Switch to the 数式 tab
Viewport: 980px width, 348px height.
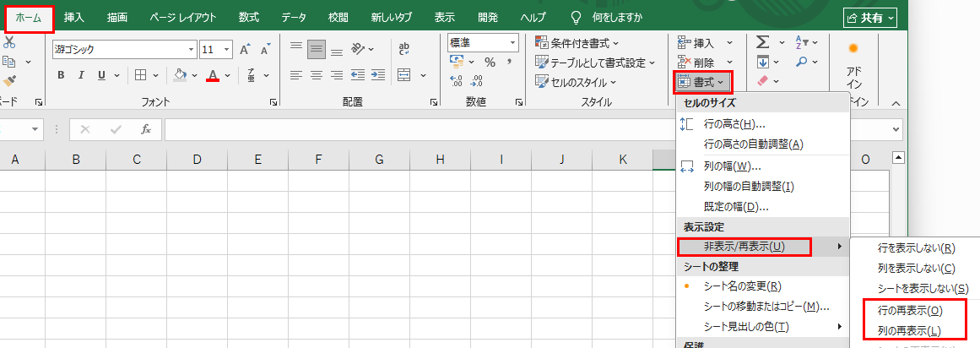pos(249,17)
